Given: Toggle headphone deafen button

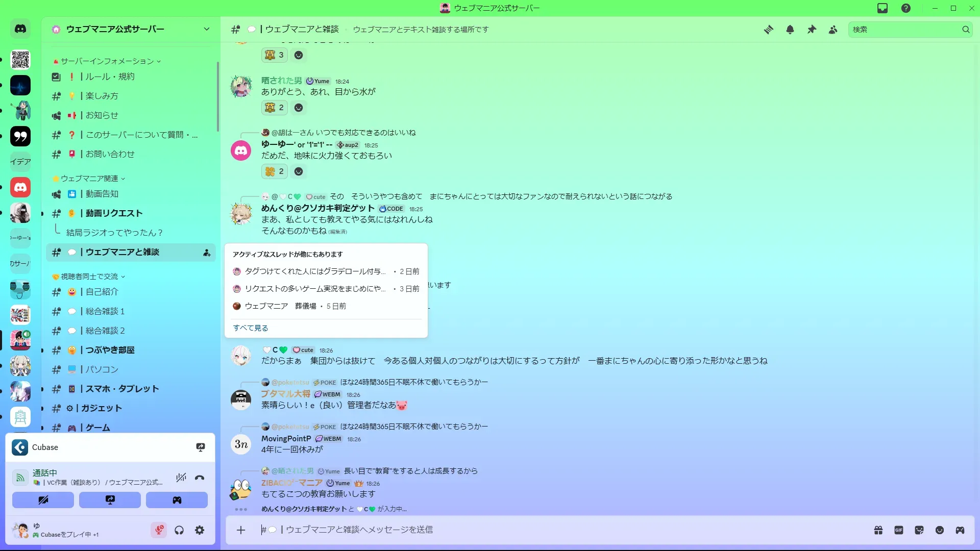Looking at the screenshot, I should [x=179, y=530].
